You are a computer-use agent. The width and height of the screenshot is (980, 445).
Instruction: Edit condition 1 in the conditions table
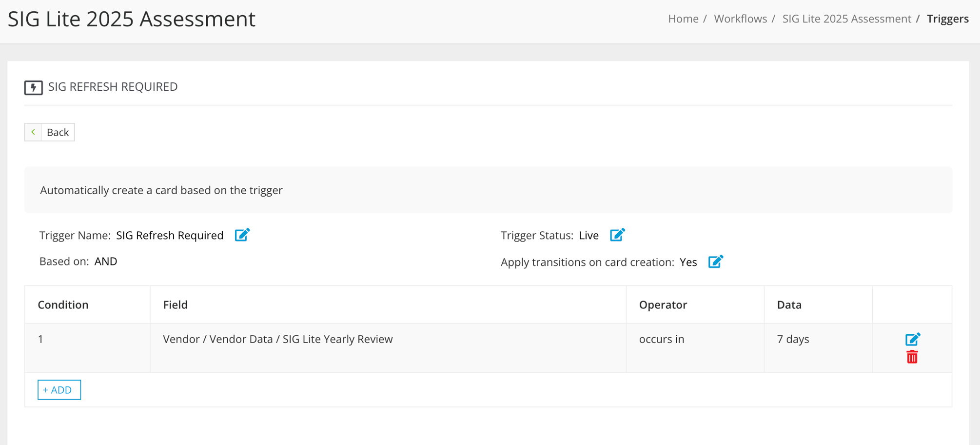coord(912,339)
